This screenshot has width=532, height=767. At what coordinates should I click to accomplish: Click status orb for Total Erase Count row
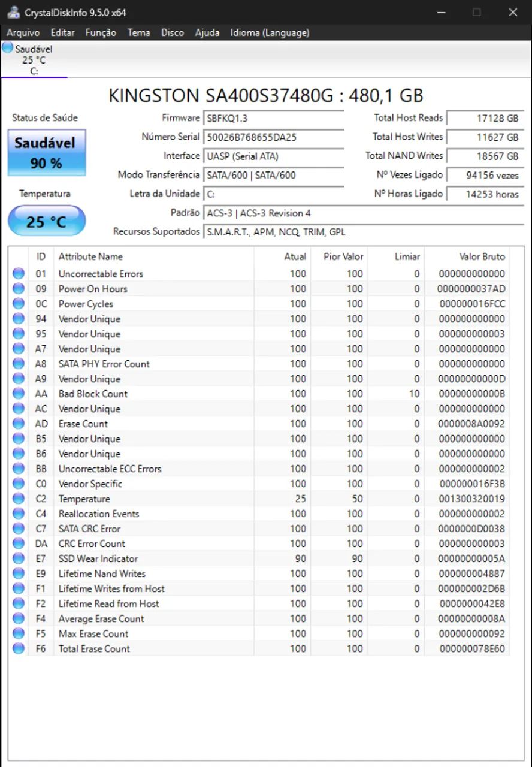19,648
